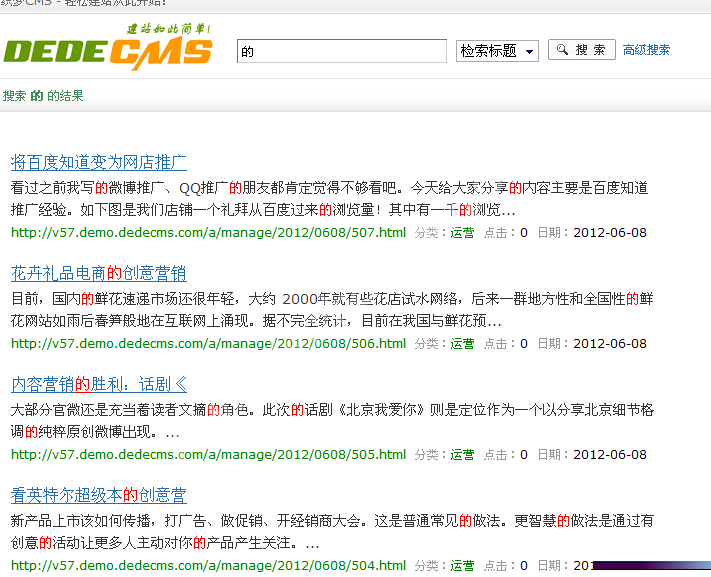Open the result 花卉礼品电商的创意营销

pyautogui.click(x=99, y=273)
